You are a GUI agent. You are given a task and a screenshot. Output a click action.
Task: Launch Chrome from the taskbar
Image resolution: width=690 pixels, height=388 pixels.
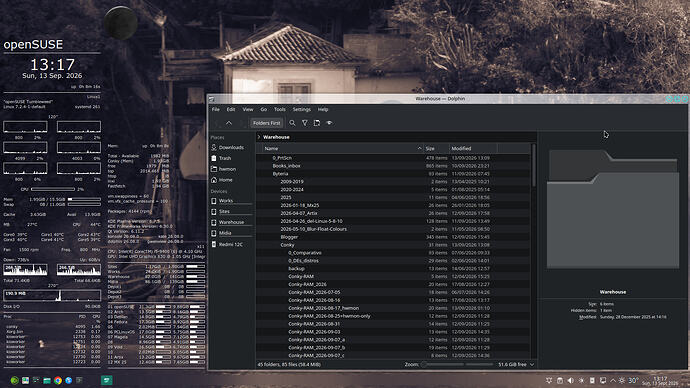pyautogui.click(x=58, y=381)
